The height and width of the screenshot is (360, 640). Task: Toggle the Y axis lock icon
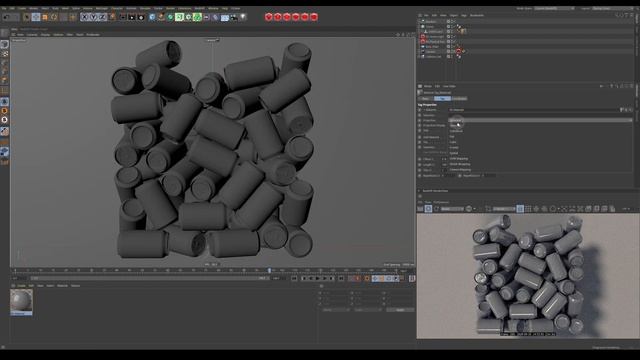tap(93, 17)
